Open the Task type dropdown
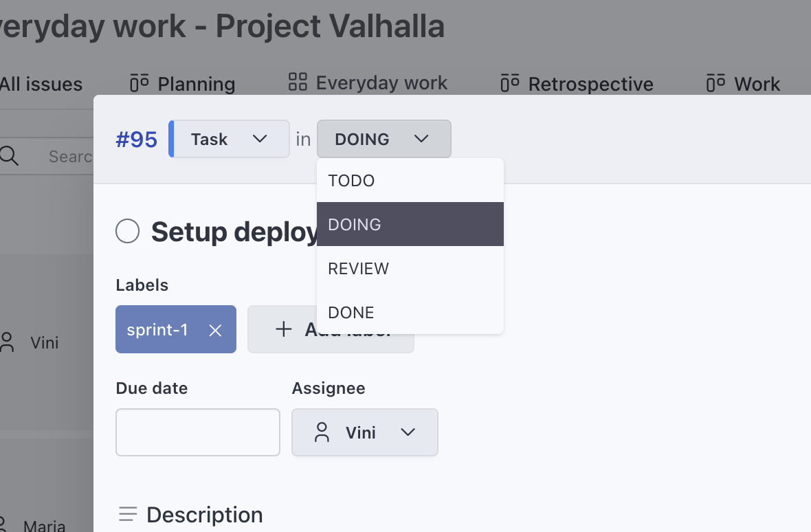811x532 pixels. pos(230,139)
